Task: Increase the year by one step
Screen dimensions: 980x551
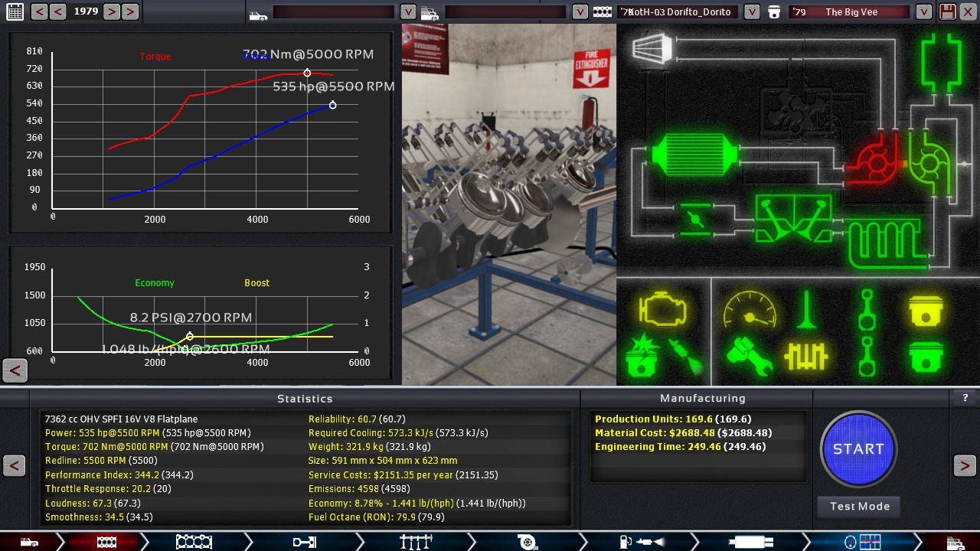Action: click(x=112, y=11)
